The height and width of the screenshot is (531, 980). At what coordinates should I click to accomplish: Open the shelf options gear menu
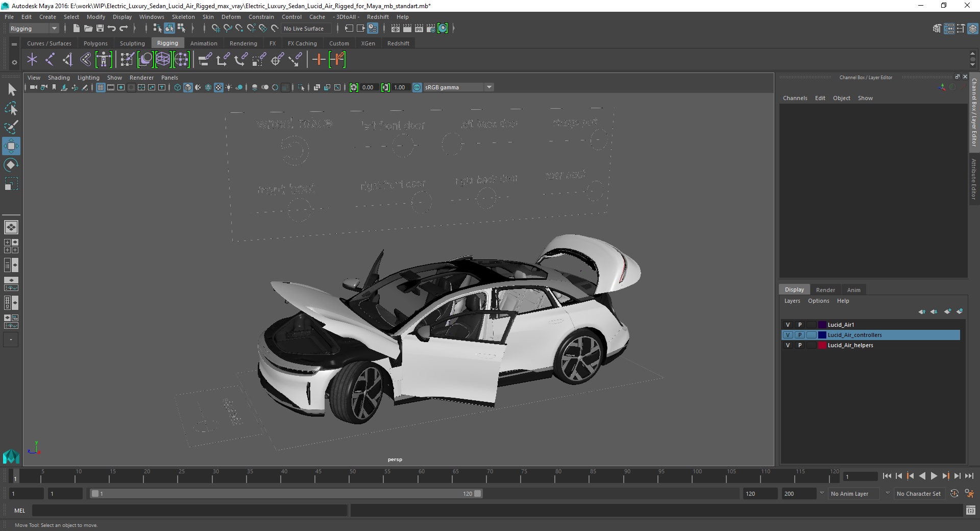(x=14, y=62)
